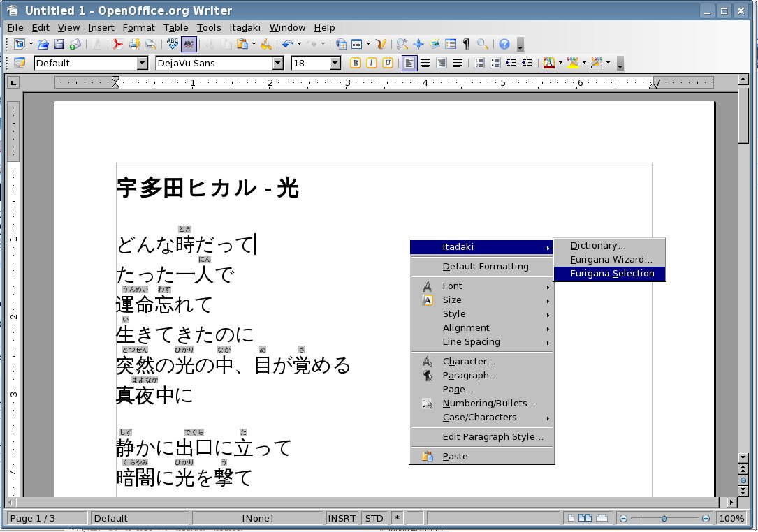The image size is (758, 532).
Task: Choose Furigana Selection from submenu
Action: pyautogui.click(x=611, y=274)
